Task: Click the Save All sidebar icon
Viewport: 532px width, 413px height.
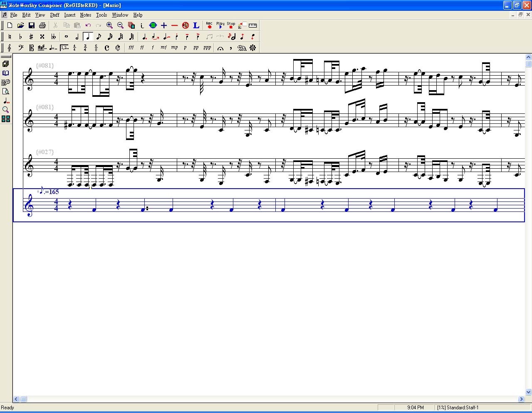Action: tap(6, 64)
